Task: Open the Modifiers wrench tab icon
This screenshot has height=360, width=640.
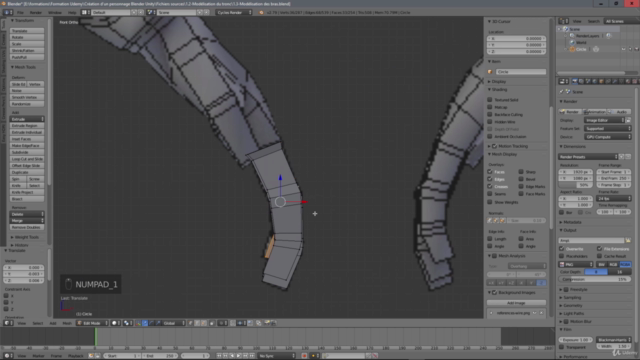Action: pos(615,81)
